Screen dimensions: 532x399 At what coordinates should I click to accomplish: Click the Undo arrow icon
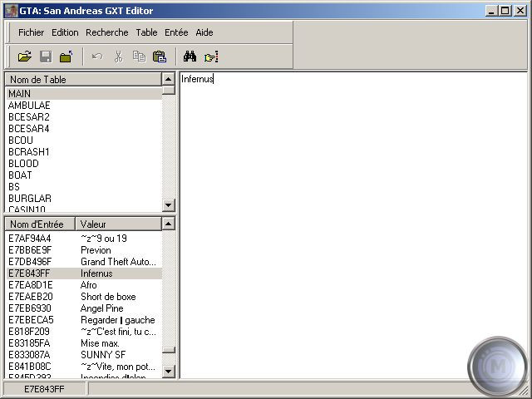coord(97,57)
